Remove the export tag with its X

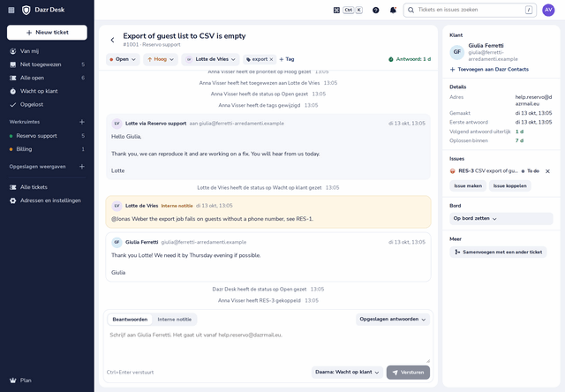271,59
